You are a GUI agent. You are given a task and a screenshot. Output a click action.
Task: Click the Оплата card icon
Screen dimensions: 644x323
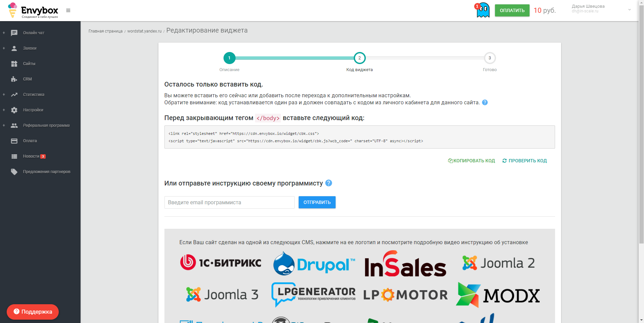[14, 141]
